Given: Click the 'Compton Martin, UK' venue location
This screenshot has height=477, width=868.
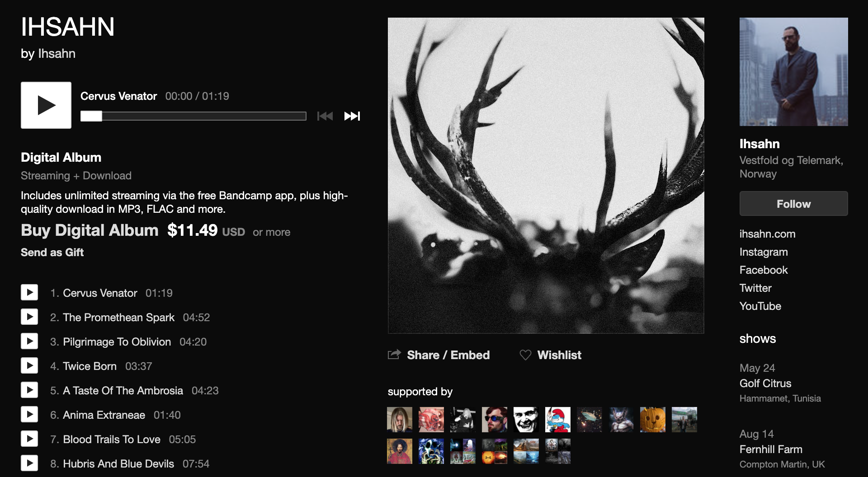Looking at the screenshot, I should tap(782, 464).
